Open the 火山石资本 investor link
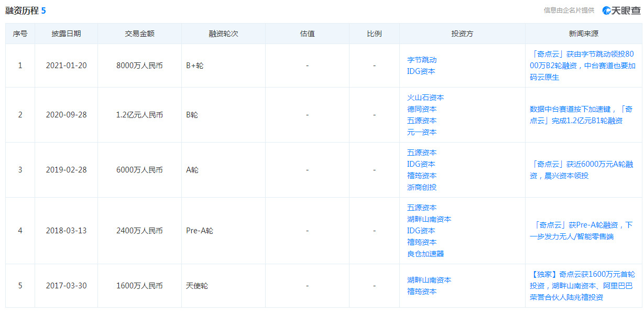The height and width of the screenshot is (313, 644). click(425, 98)
